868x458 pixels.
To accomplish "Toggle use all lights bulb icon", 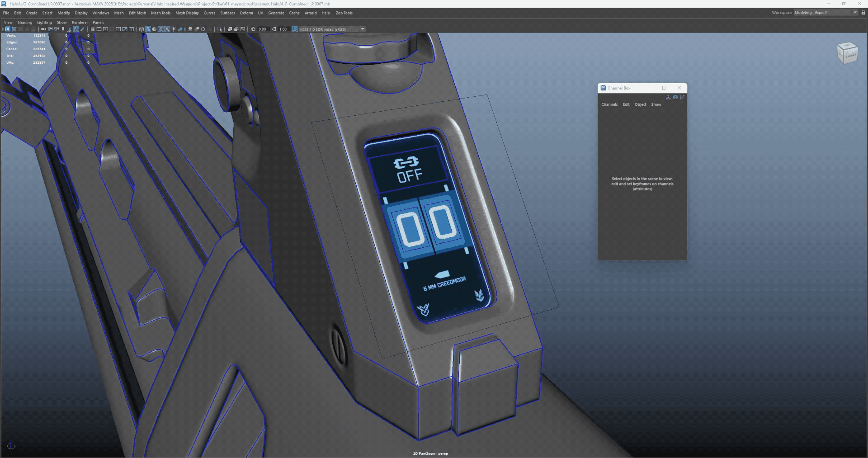I will coord(174,29).
